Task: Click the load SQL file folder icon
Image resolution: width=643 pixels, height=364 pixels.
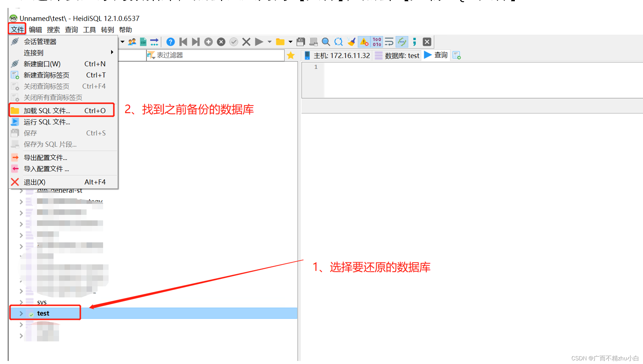Action: (x=280, y=42)
